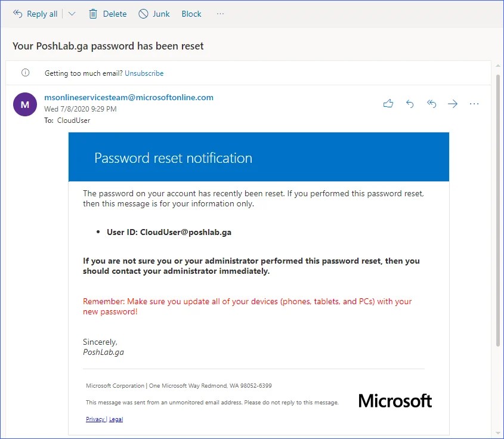This screenshot has height=439, width=504.
Task: Expand the Reply all dropdown chevron
Action: click(x=72, y=14)
